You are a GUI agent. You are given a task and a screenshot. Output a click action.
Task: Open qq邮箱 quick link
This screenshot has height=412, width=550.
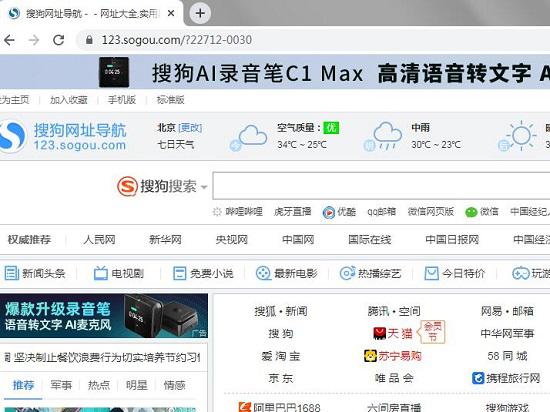[x=382, y=212]
